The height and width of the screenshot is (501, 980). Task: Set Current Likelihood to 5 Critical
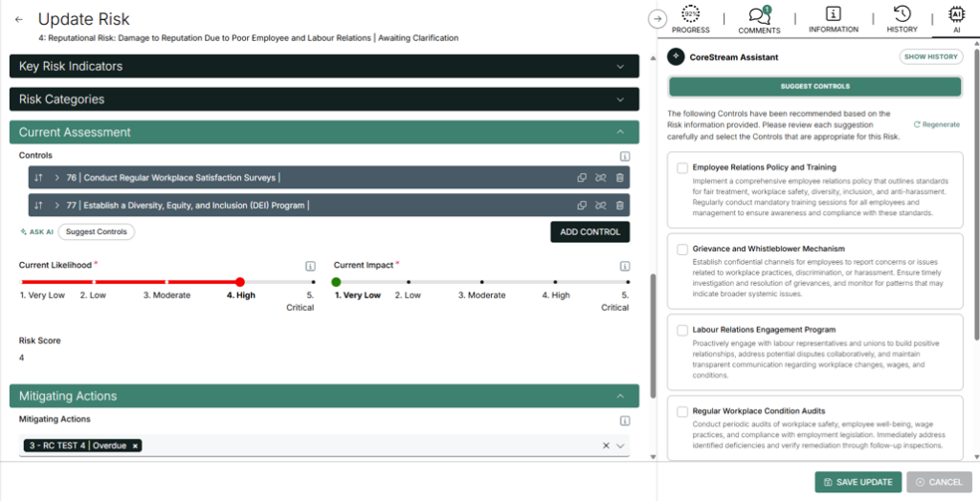click(313, 282)
